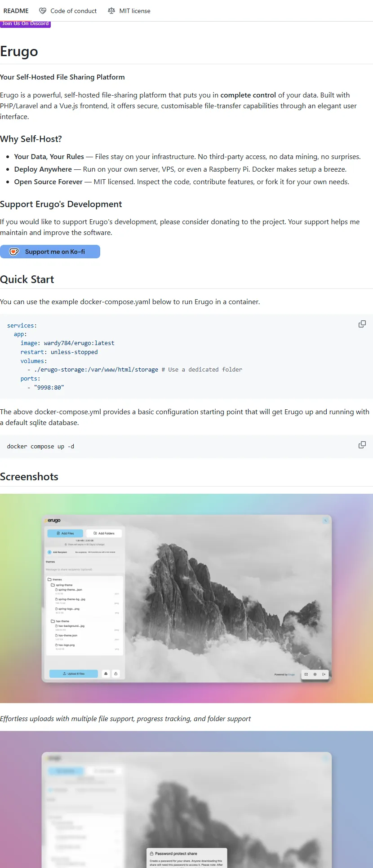Open the README tab
Viewport: 373px width, 868px height.
click(x=16, y=11)
